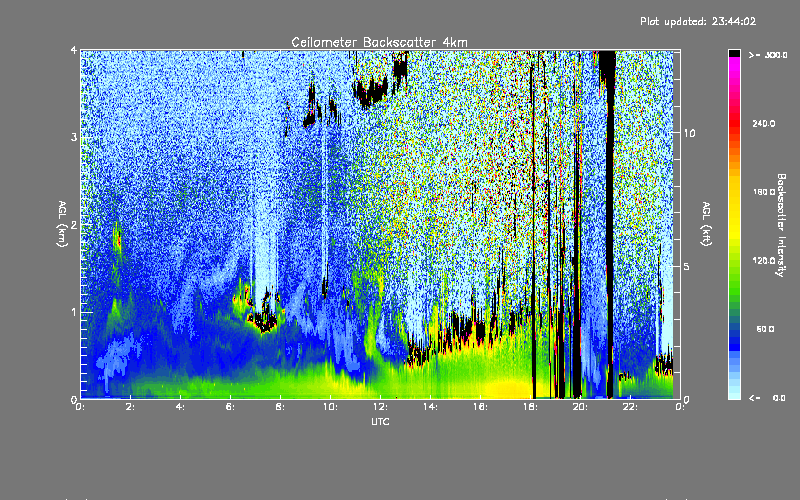
Task: Click the "8:" UTC hour tick label
Action: click(280, 407)
